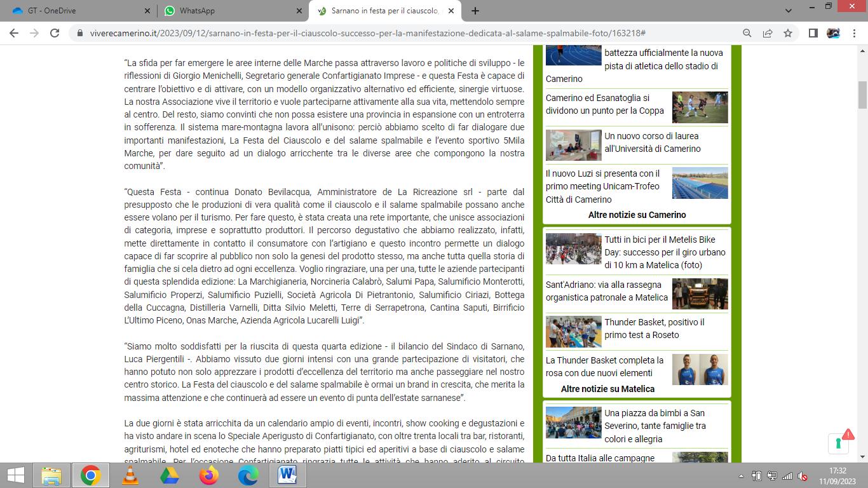The width and height of the screenshot is (868, 488).
Task: Launch VLC media player from taskbar
Action: [130, 475]
